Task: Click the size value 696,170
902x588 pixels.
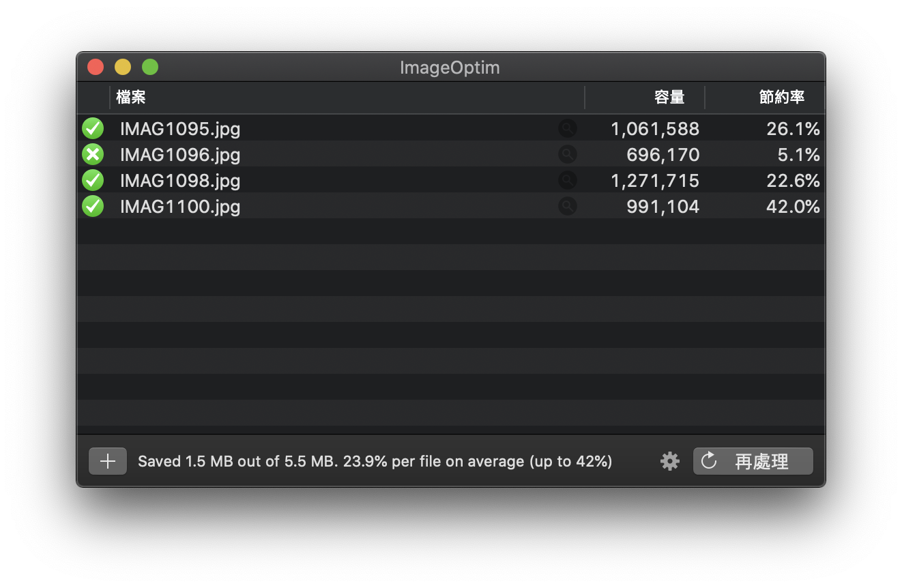Action: point(663,155)
